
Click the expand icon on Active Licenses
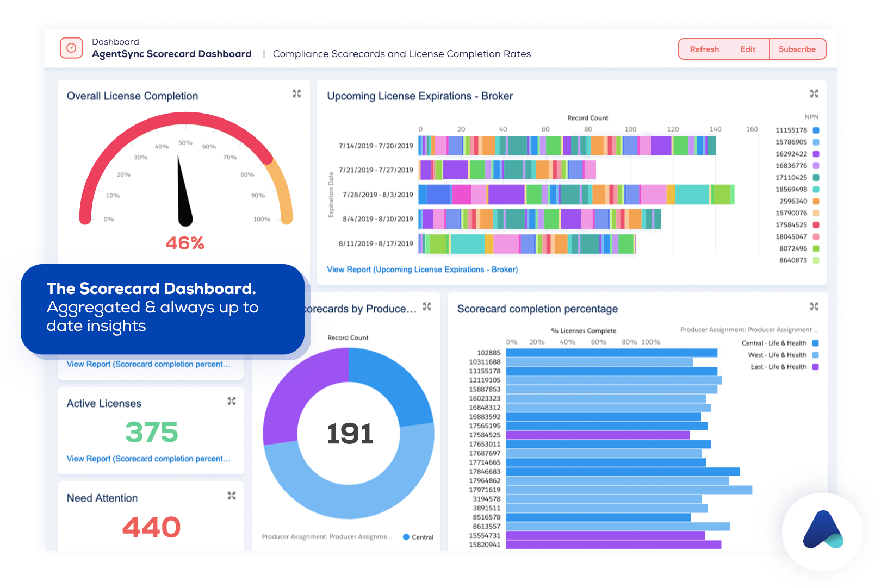[x=232, y=401]
